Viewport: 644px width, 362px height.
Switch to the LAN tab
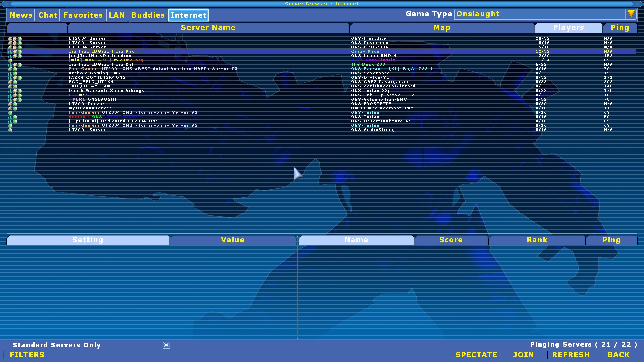coord(117,15)
